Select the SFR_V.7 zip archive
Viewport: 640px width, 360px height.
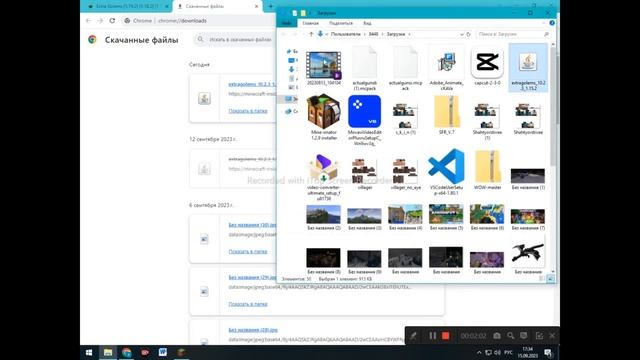(x=447, y=115)
